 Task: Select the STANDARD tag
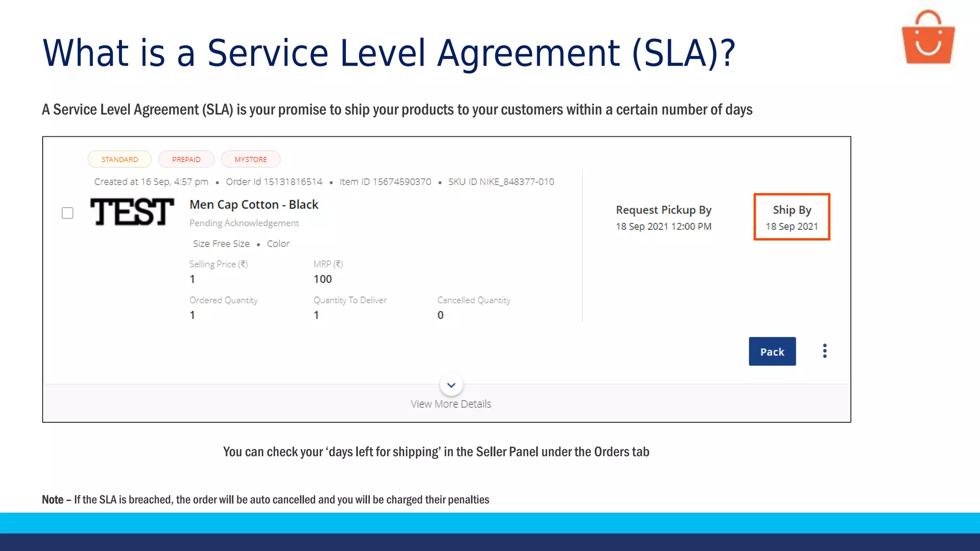[120, 159]
